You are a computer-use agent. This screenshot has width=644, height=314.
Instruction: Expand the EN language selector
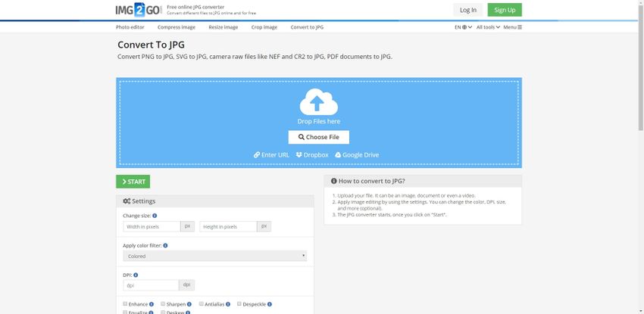pos(463,27)
